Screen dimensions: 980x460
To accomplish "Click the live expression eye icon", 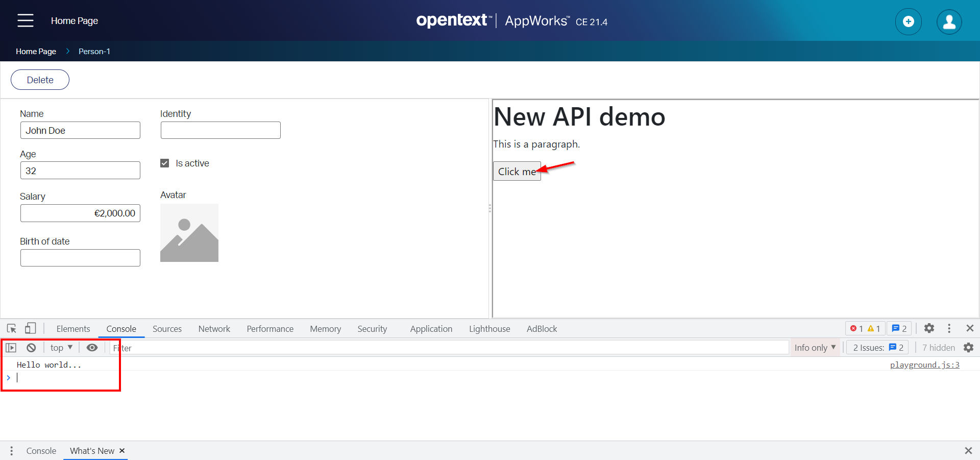I will (x=92, y=348).
